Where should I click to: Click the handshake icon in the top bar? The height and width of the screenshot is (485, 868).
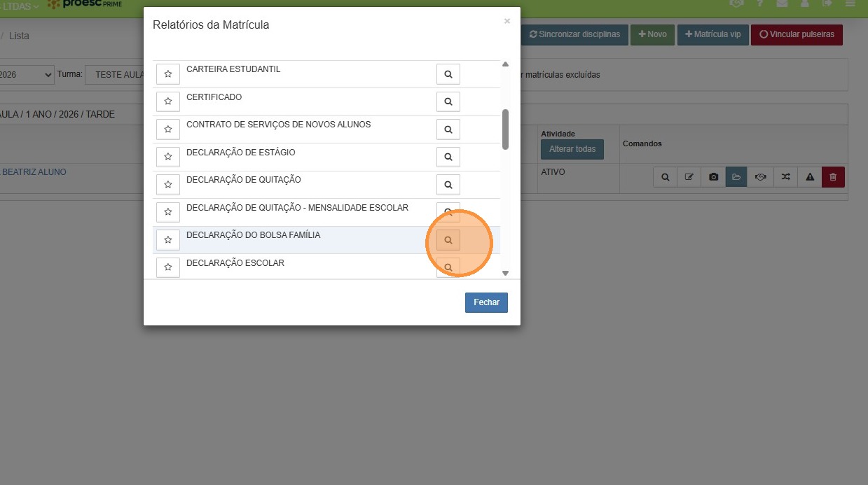coord(736,3)
